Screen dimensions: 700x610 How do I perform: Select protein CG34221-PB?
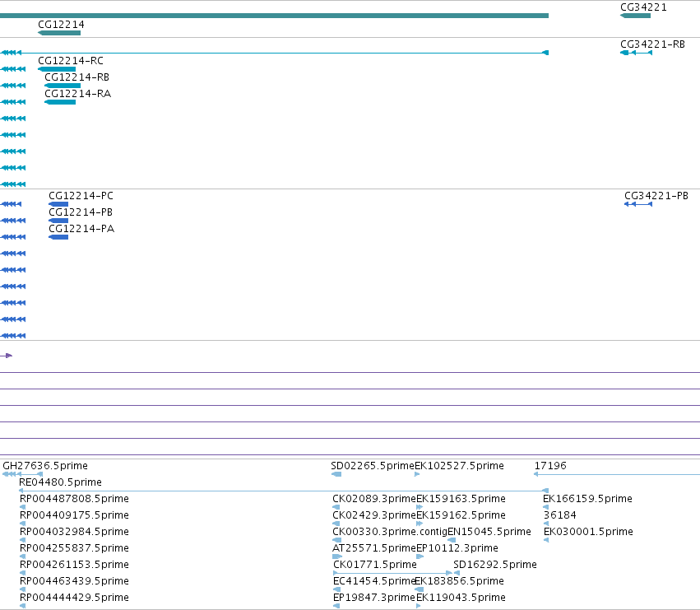pos(656,196)
